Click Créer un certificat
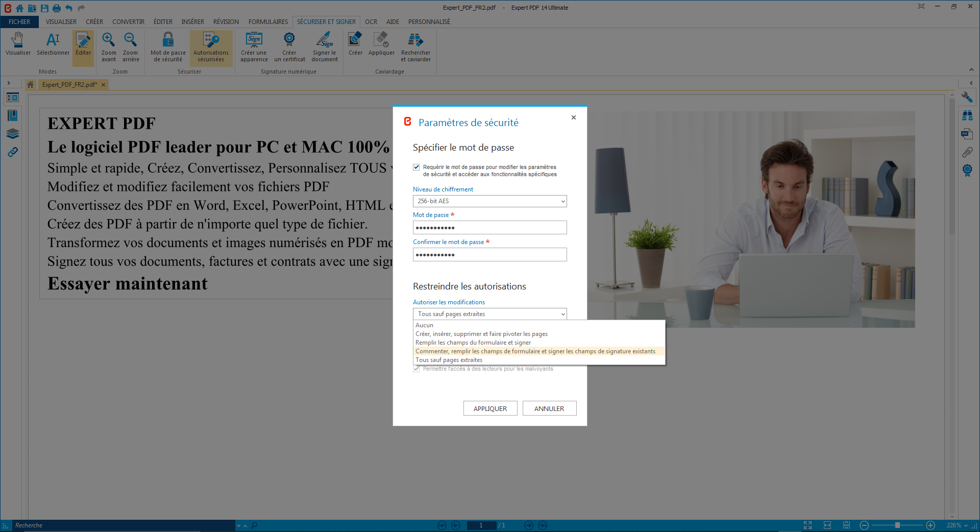This screenshot has height=532, width=980. [x=289, y=47]
